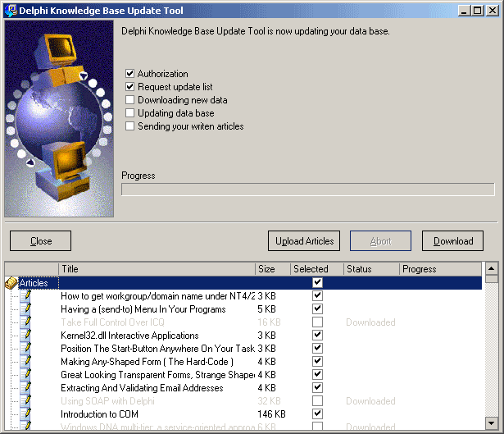Uncheck 'Extracting And Validating Email Addresses' box
Screen dimensions: 504x434
click(318, 388)
